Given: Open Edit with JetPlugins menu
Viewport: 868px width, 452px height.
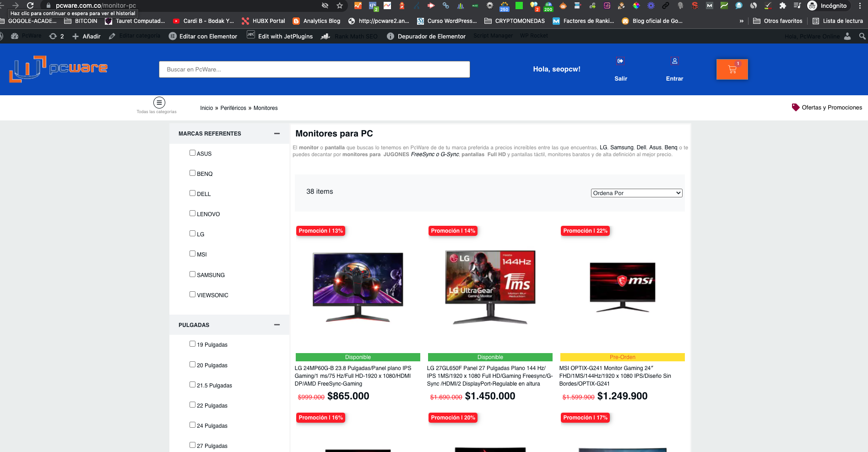Looking at the screenshot, I should [x=280, y=36].
